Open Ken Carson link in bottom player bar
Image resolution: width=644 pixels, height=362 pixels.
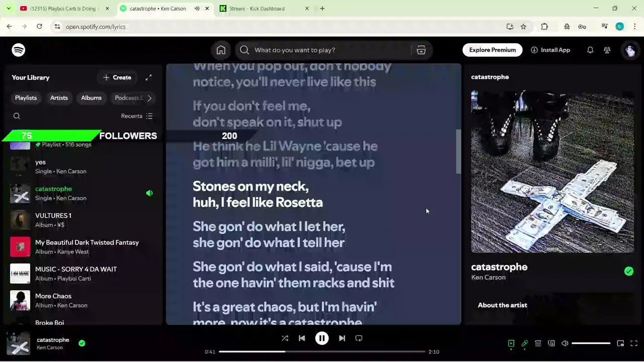50,347
